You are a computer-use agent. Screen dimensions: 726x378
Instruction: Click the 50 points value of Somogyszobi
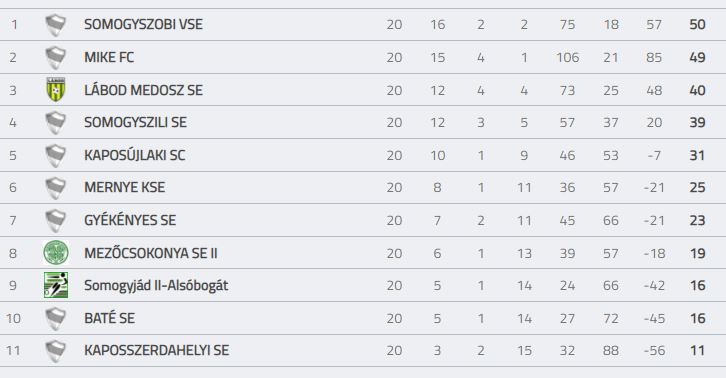pos(697,25)
